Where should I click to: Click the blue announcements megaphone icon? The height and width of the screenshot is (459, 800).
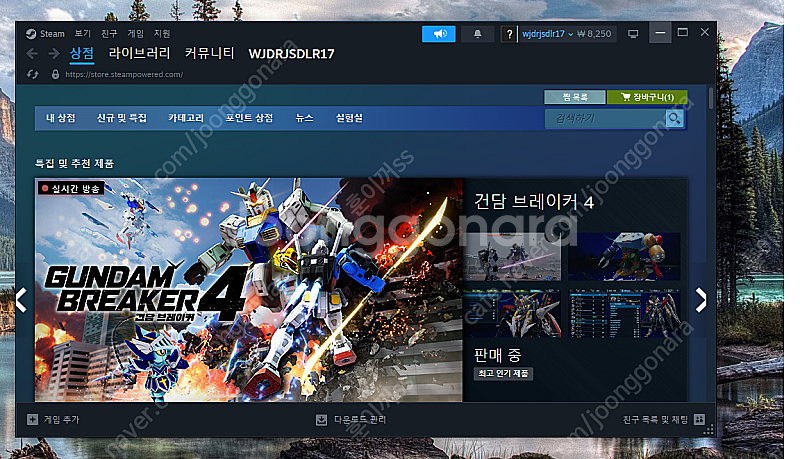coord(439,34)
